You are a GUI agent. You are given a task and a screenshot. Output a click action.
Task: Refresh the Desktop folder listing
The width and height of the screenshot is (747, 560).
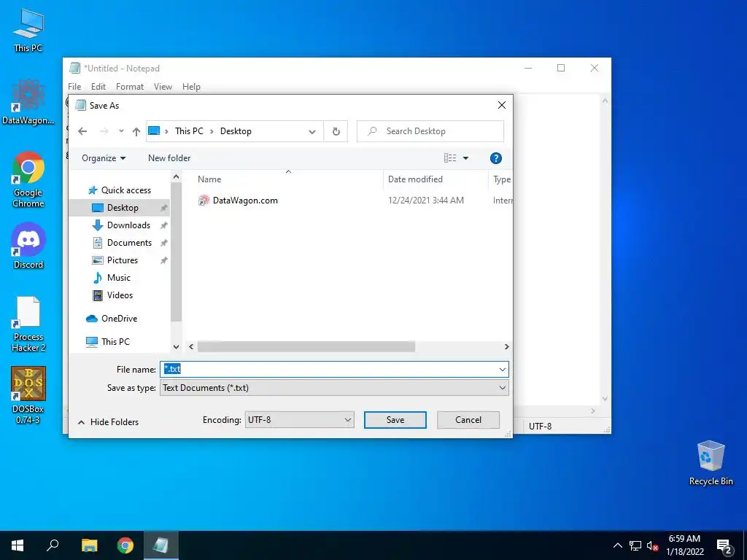coord(336,131)
